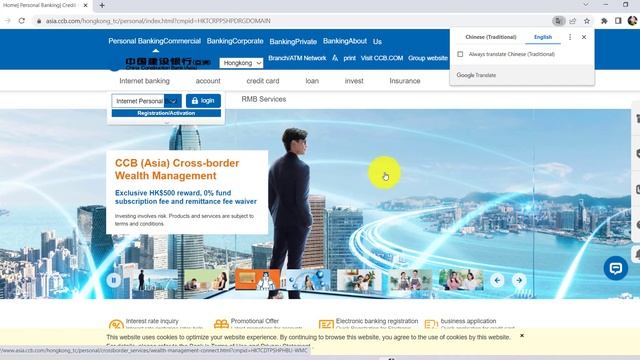Open the About Us top menu

[358, 41]
